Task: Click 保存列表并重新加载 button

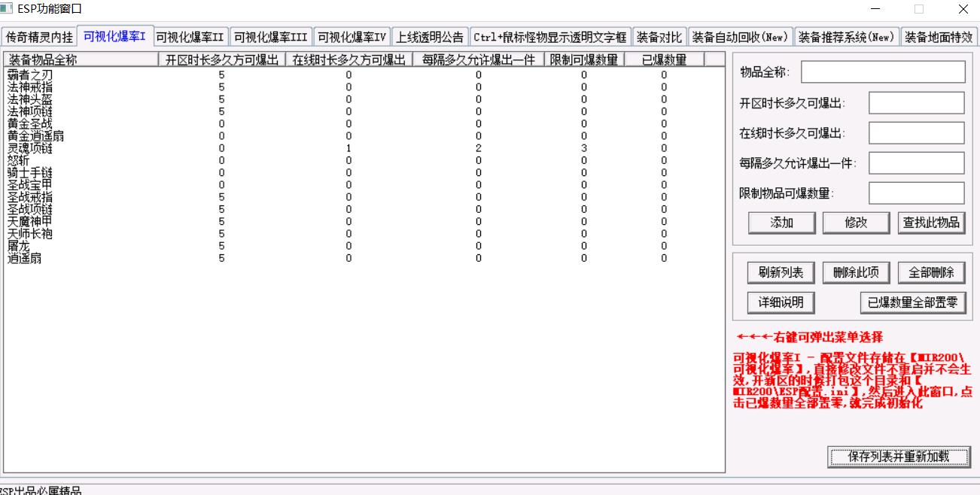Action: click(x=899, y=457)
